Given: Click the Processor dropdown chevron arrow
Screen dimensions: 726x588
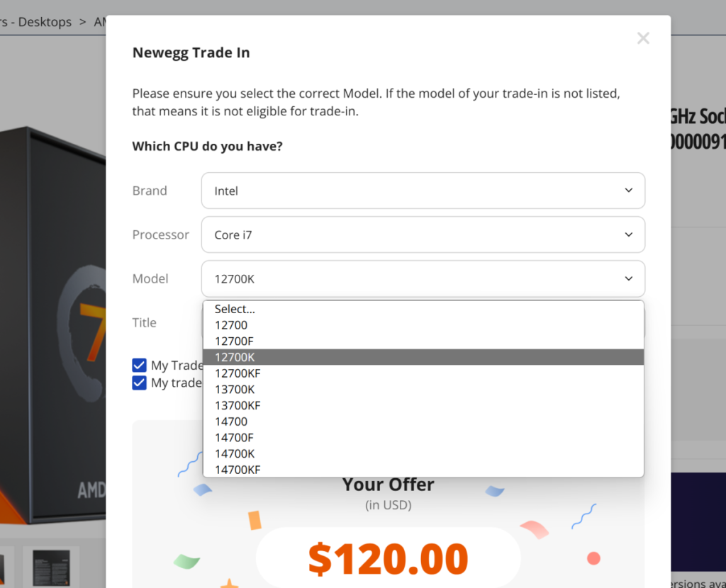Looking at the screenshot, I should coord(628,234).
